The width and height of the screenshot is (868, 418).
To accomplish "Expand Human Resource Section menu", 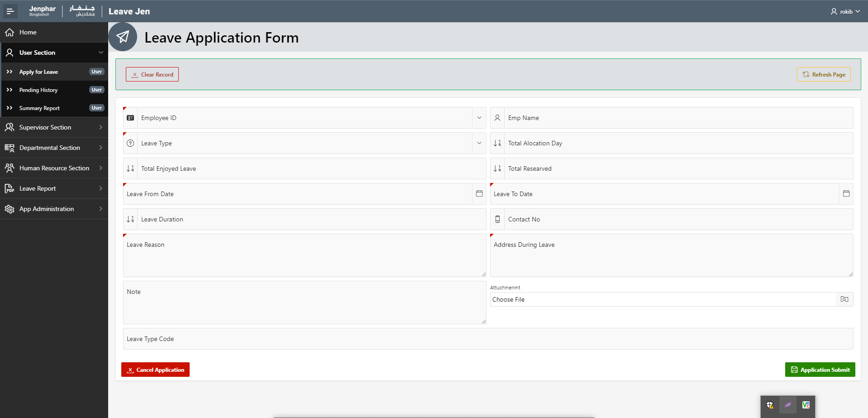I will 54,168.
